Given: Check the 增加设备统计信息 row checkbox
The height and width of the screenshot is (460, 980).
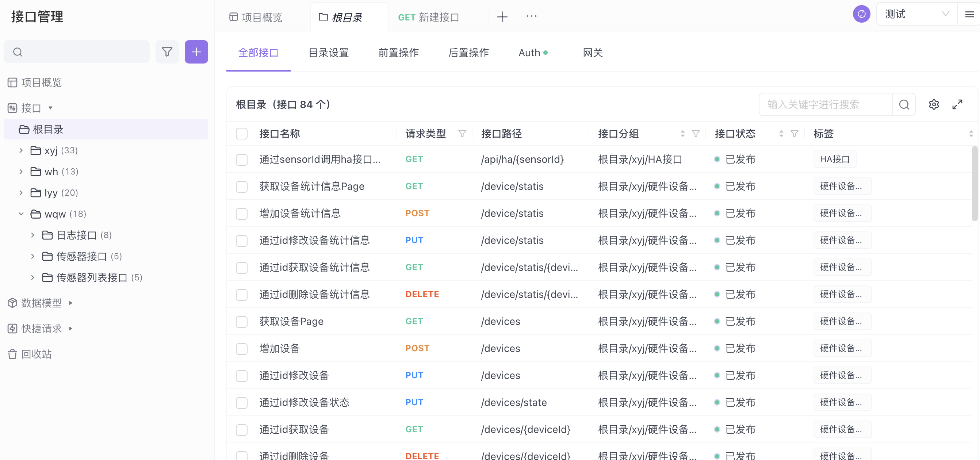Looking at the screenshot, I should pyautogui.click(x=242, y=214).
